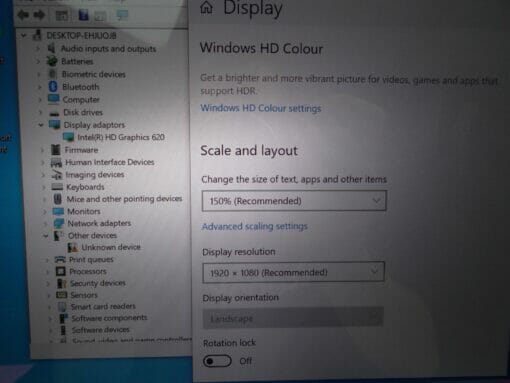Select the Unknown device entry
The image size is (510, 383).
[x=111, y=247]
